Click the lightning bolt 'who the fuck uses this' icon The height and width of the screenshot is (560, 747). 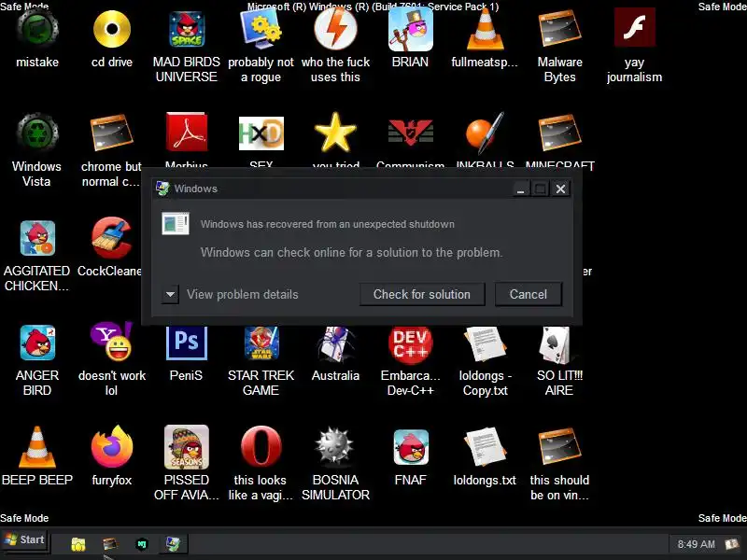point(336,30)
